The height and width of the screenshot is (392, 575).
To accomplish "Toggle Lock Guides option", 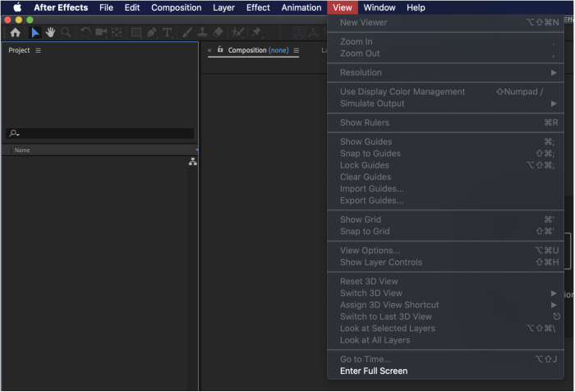I will point(445,165).
